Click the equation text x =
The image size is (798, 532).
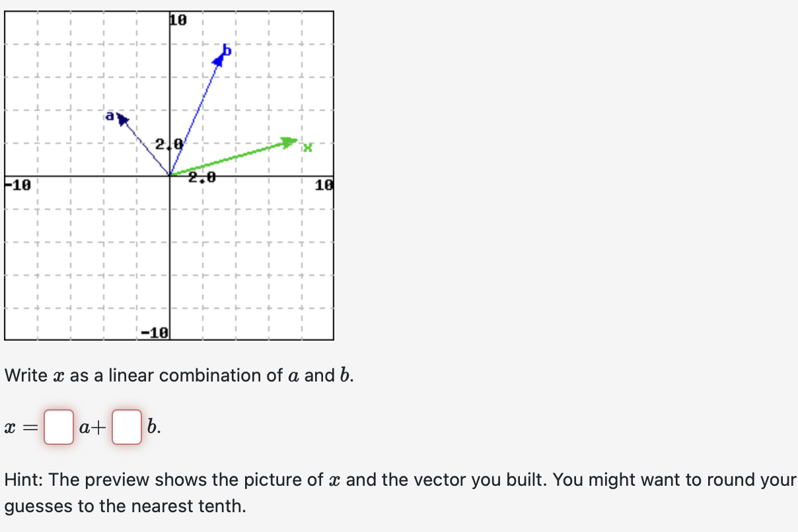[x=17, y=428]
